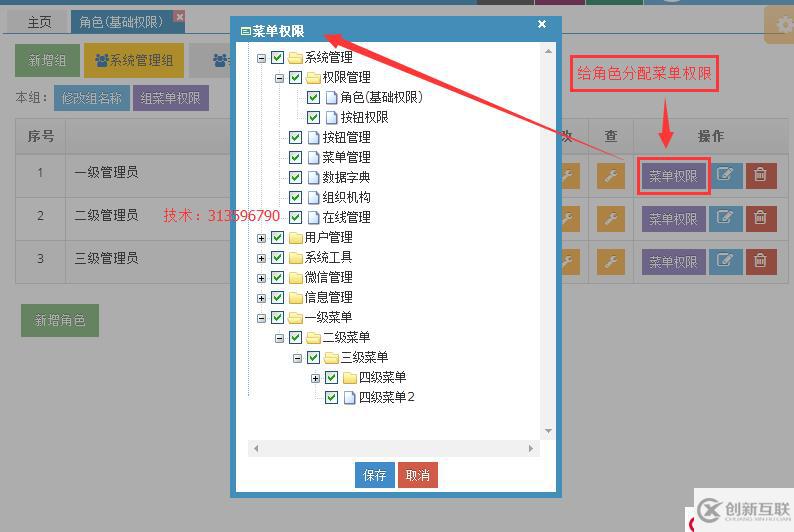This screenshot has width=794, height=532.
Task: Open 菜单权限 for 三级管理员
Action: (x=673, y=262)
